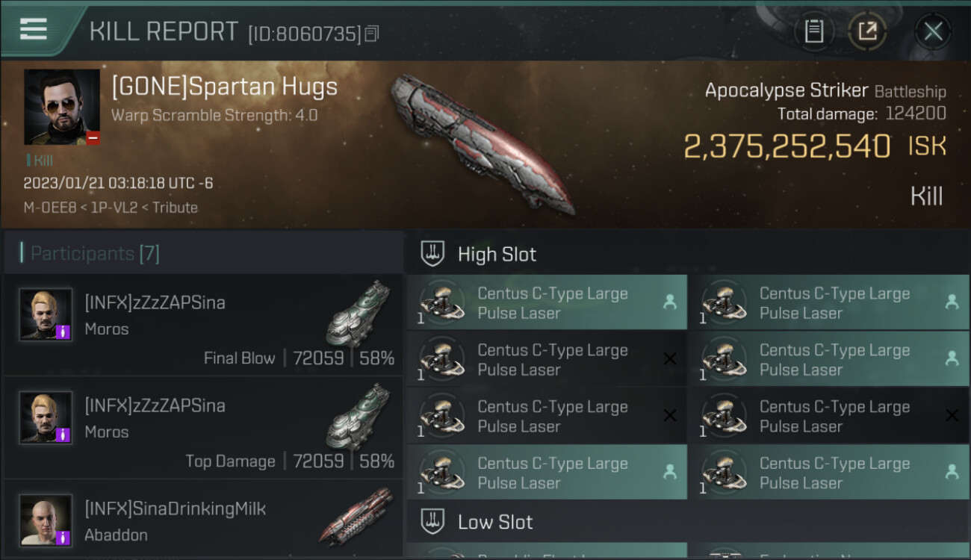Click the High Slot shield icon
This screenshot has height=560, width=971.
433,254
